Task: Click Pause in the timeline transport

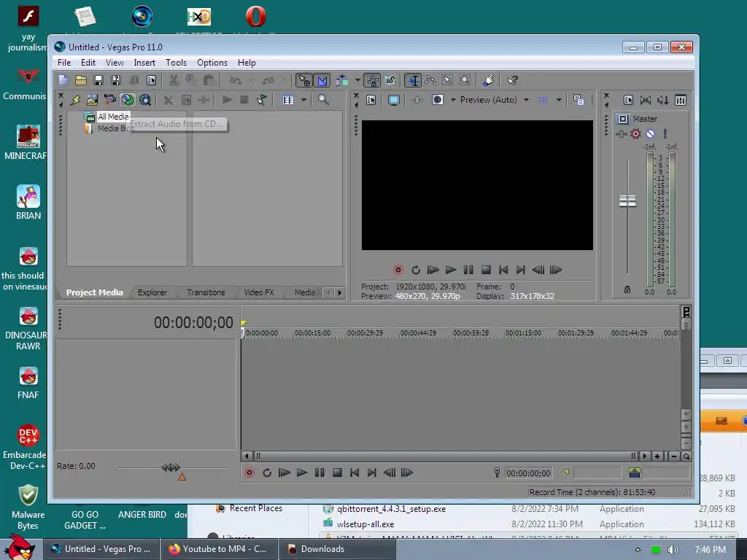Action: click(x=320, y=472)
